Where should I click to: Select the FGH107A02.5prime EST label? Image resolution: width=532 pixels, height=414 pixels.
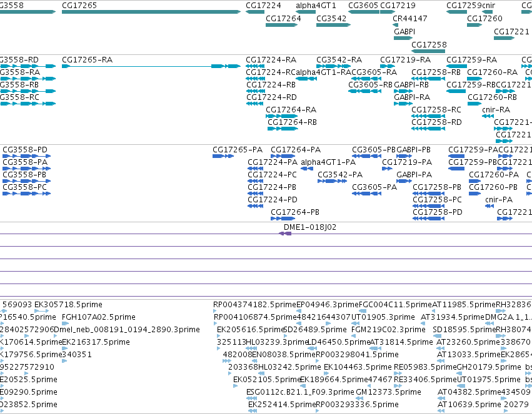point(99,317)
